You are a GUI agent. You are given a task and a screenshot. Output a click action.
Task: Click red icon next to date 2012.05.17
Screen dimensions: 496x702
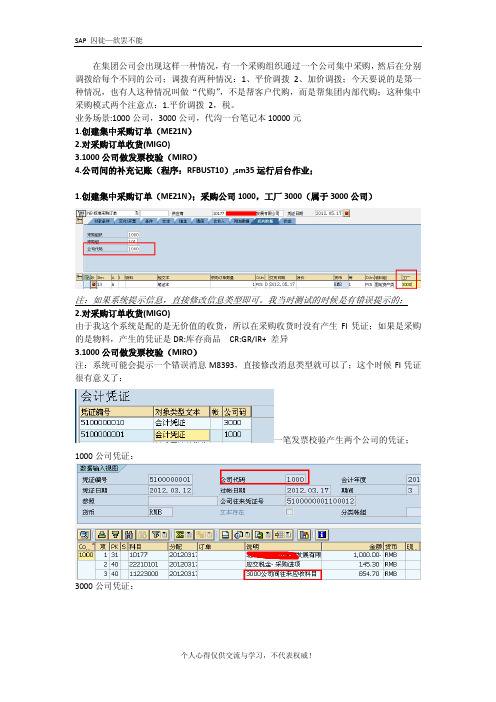click(x=346, y=213)
